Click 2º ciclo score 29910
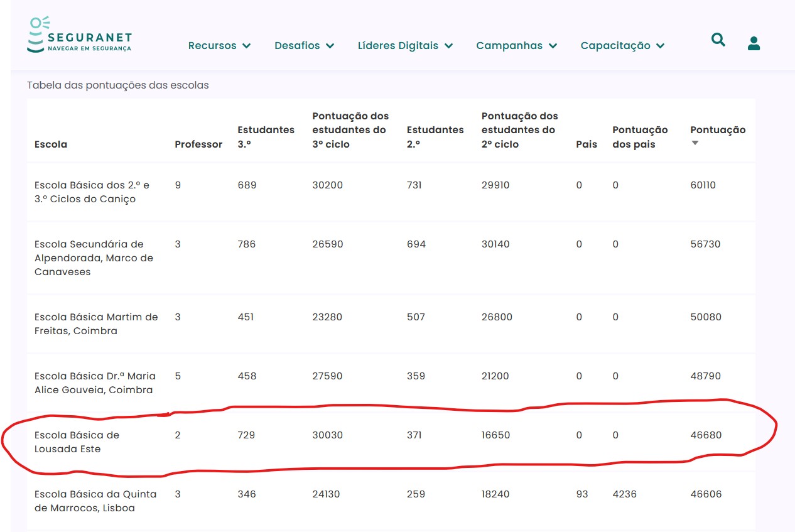This screenshot has width=795, height=532. 495,185
